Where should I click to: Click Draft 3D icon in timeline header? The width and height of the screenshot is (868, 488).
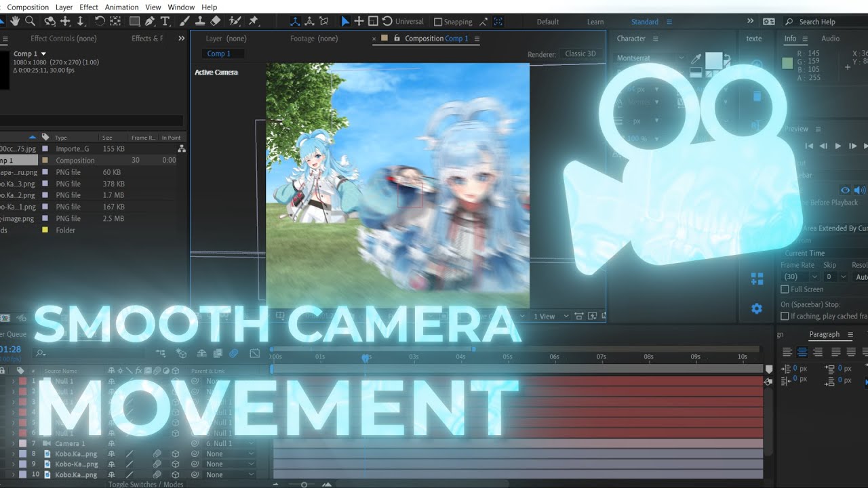(181, 353)
